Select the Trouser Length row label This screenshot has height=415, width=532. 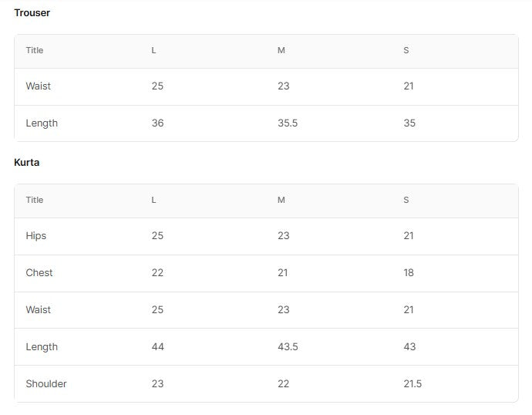(x=42, y=123)
